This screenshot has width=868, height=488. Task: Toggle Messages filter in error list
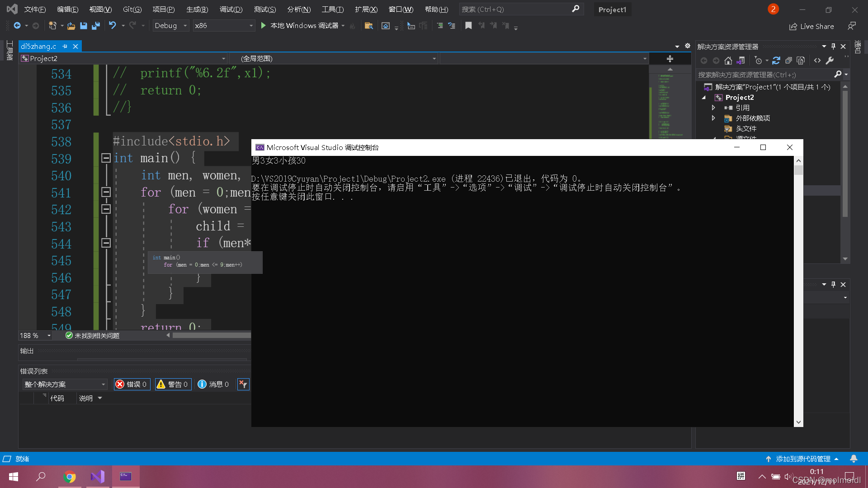pyautogui.click(x=213, y=384)
